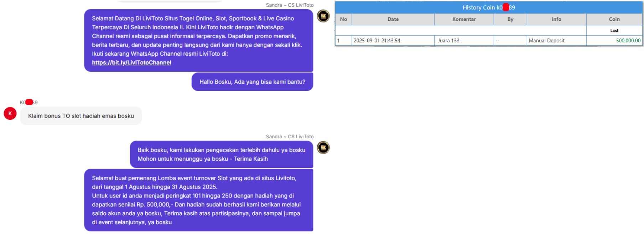Click the 'Last' label under Coin
The image size is (644, 236).
point(614,31)
